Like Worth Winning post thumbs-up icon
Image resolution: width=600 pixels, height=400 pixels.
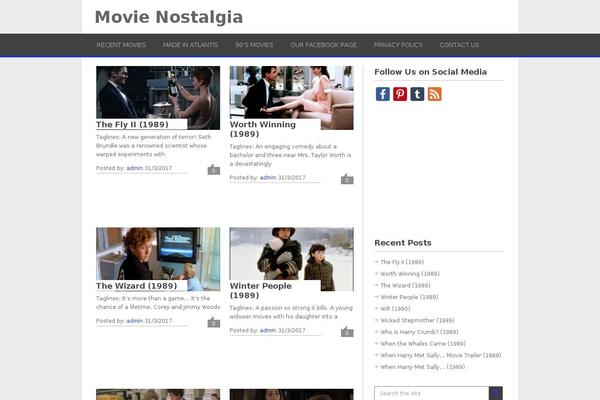click(x=347, y=179)
